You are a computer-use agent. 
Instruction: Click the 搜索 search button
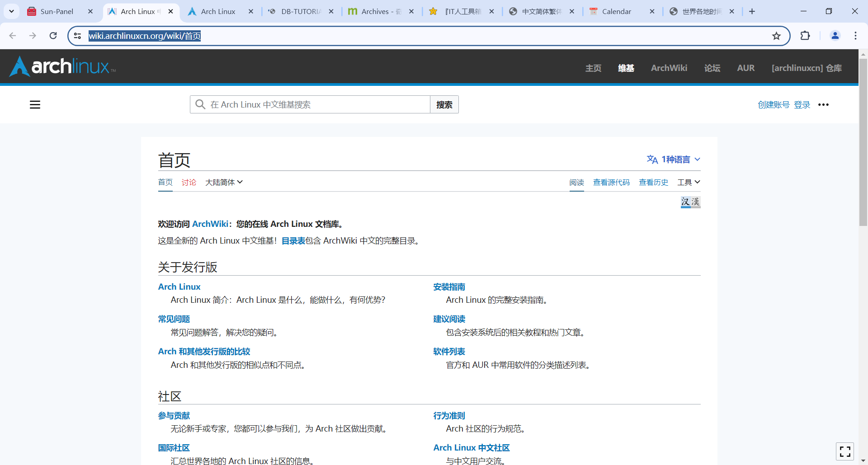pyautogui.click(x=444, y=104)
